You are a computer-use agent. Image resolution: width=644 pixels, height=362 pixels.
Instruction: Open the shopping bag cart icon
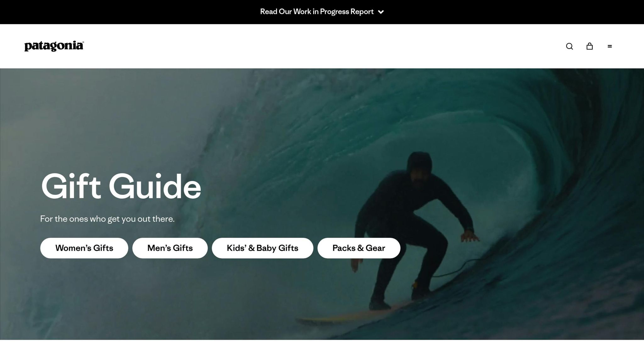pyautogui.click(x=590, y=46)
